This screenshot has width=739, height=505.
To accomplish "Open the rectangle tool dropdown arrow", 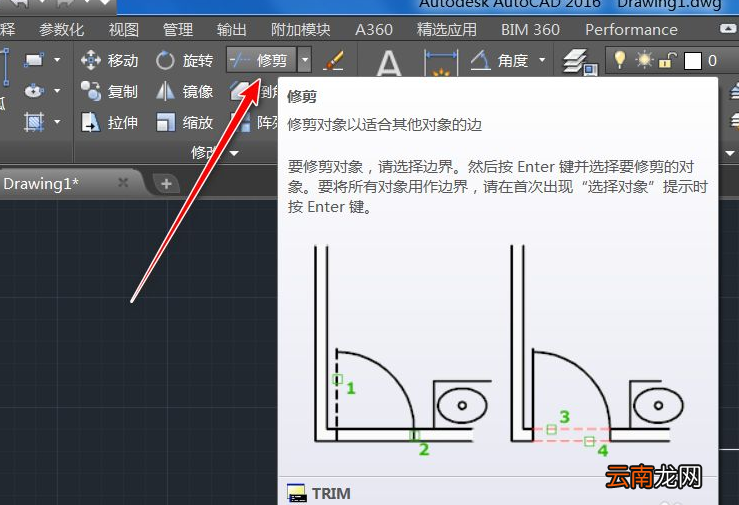I will click(x=57, y=60).
